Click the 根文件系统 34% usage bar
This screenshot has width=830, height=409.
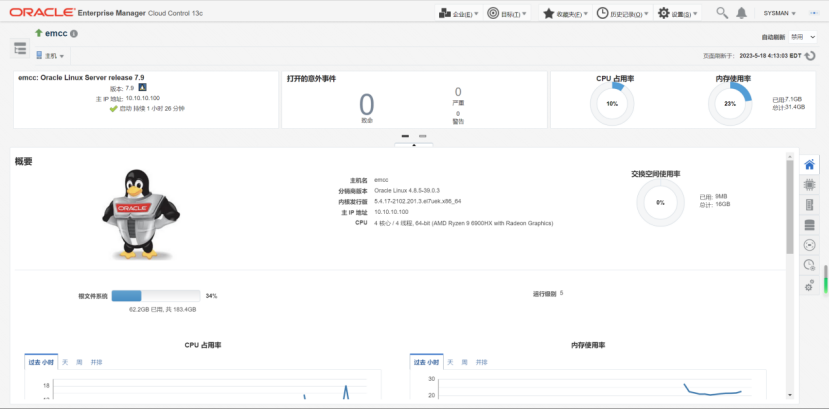[156, 296]
